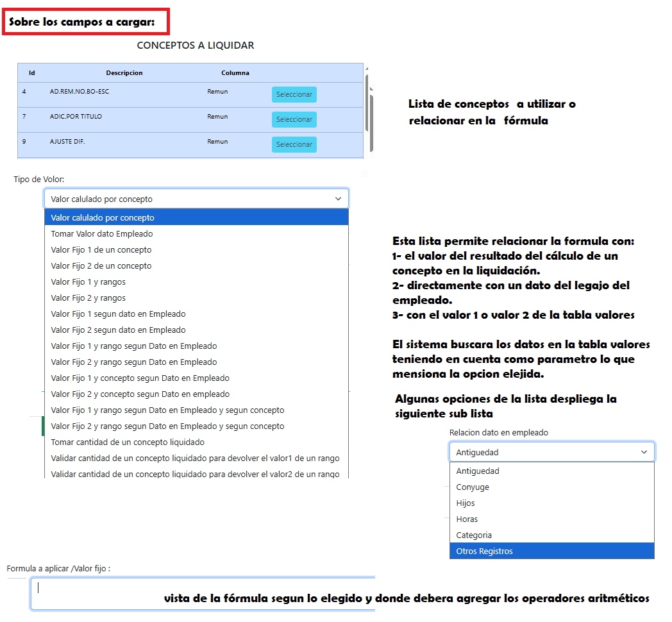Select 'Tomar Valor dato Empleado' option

tap(196, 233)
